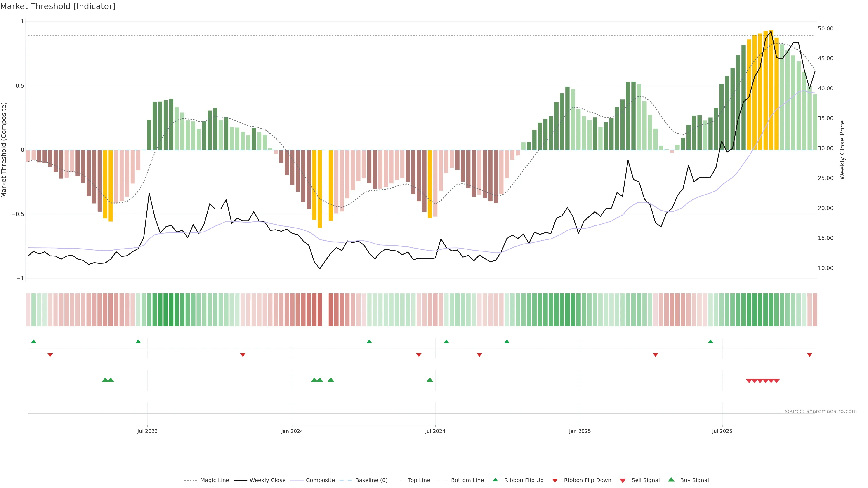Click the source: sharemaestro.com text

click(x=821, y=411)
